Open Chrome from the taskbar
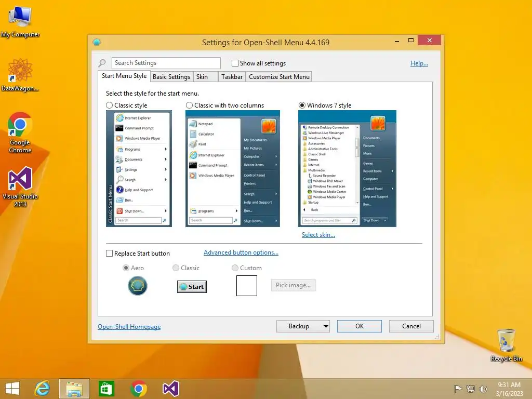 coord(138,389)
